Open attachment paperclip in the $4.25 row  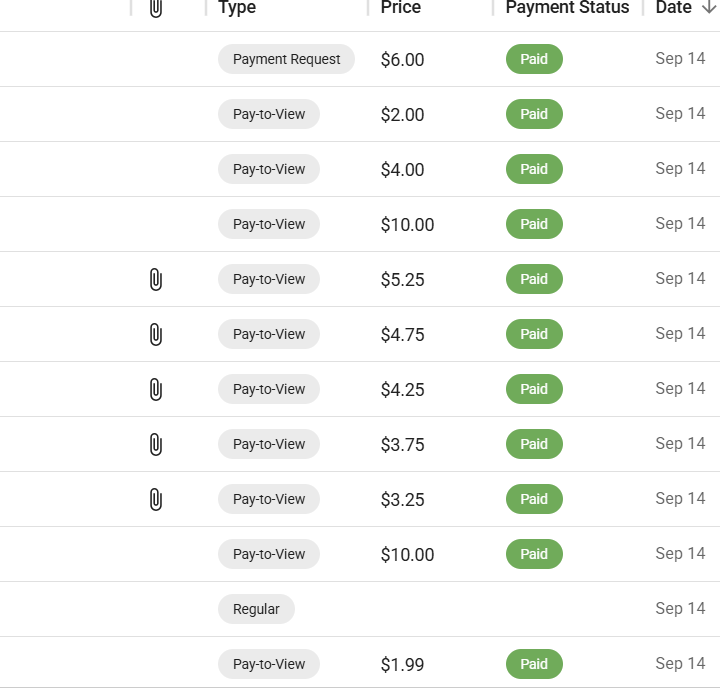[x=156, y=389]
